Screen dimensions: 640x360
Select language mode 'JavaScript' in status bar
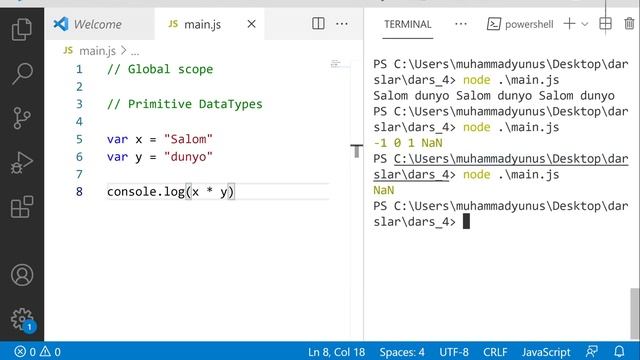[546, 352]
